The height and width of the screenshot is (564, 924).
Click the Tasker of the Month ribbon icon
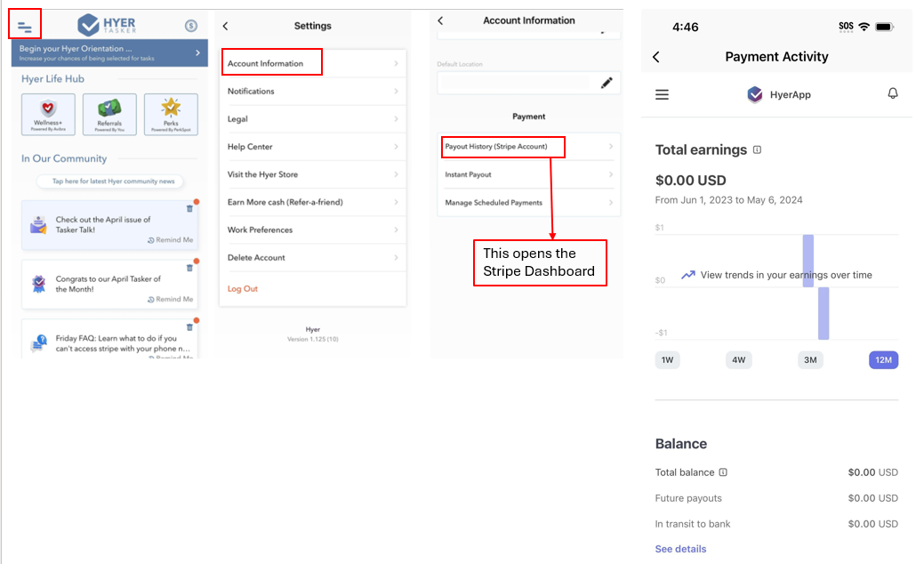(x=39, y=284)
